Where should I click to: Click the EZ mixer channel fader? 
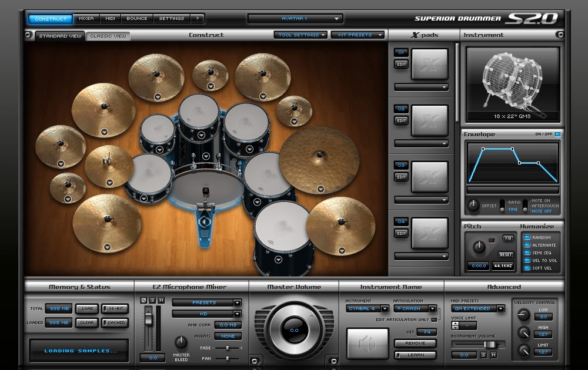(x=149, y=318)
